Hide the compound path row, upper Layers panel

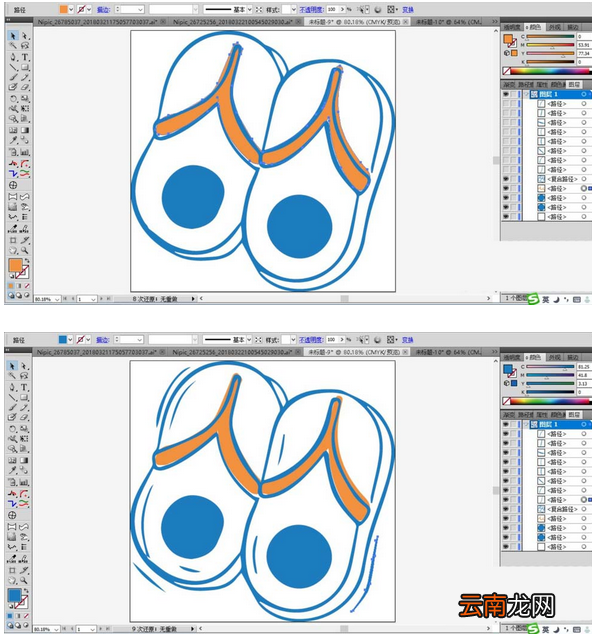click(x=506, y=179)
